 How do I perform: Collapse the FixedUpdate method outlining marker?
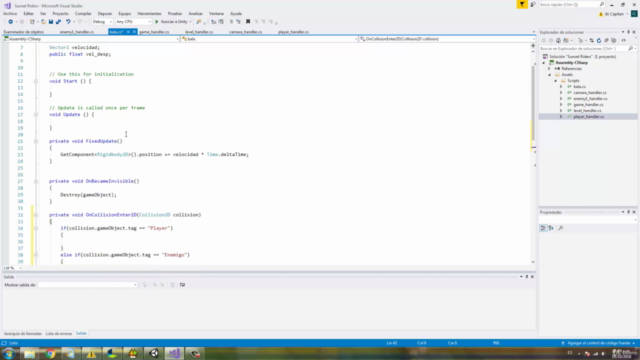[x=36, y=141]
